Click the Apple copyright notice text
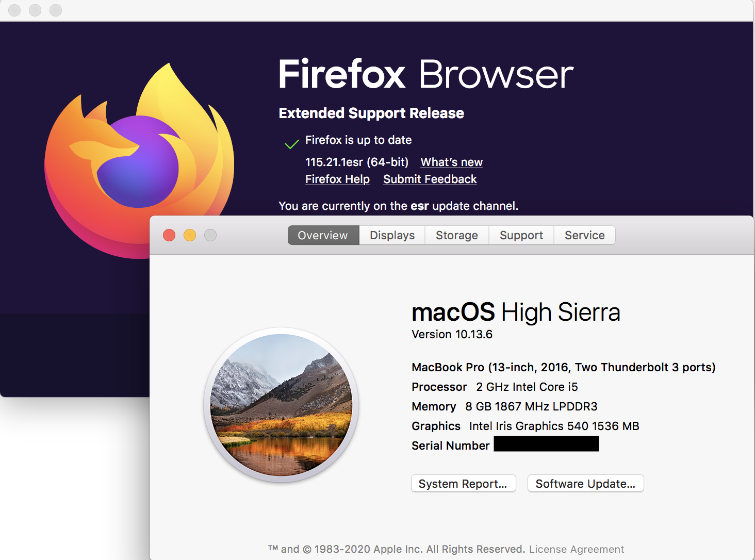The image size is (755, 560). [x=397, y=549]
